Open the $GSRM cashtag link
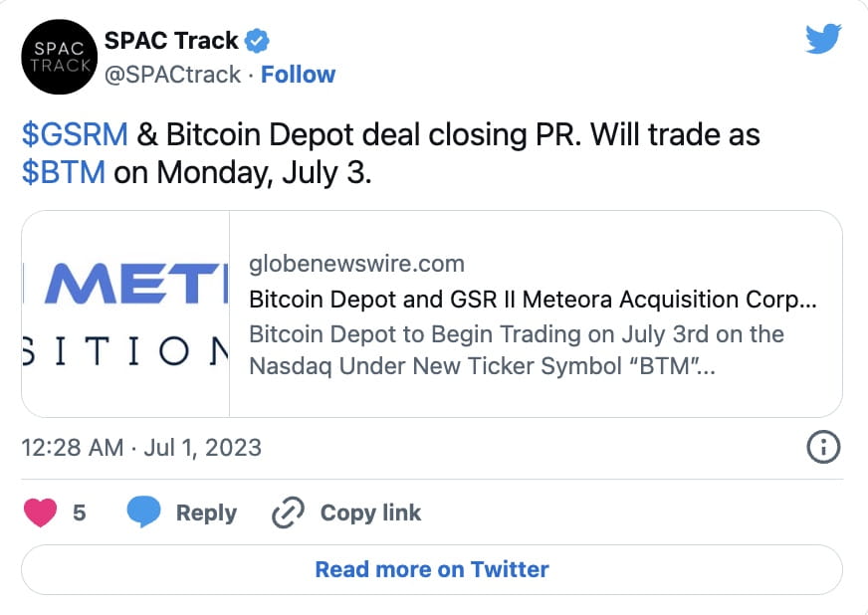 (x=75, y=134)
